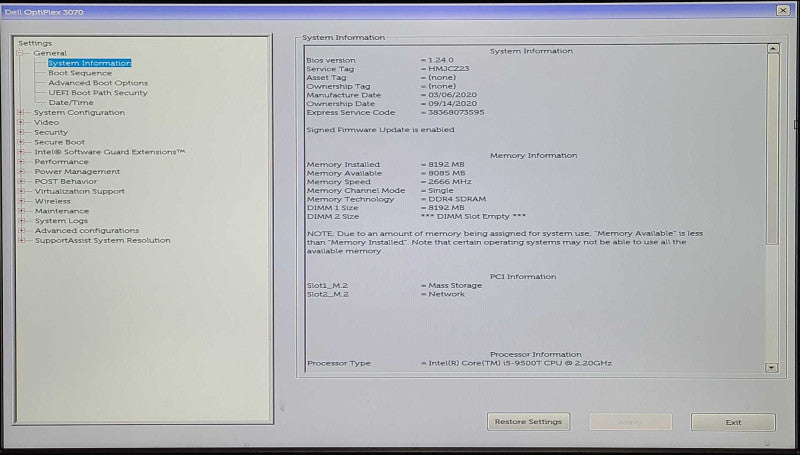Select Performance category label
This screenshot has width=800, height=455.
[61, 162]
